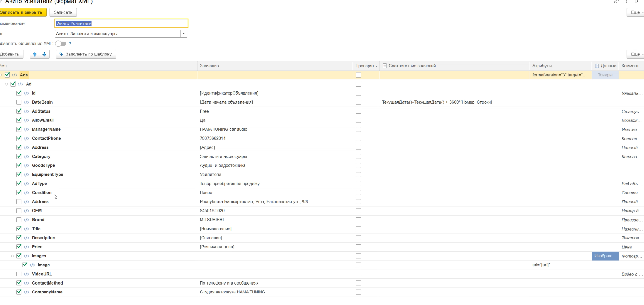Viewport: 644px width, 305px height.
Task: Enable the VideoURL element checkbox
Action: coord(19,274)
